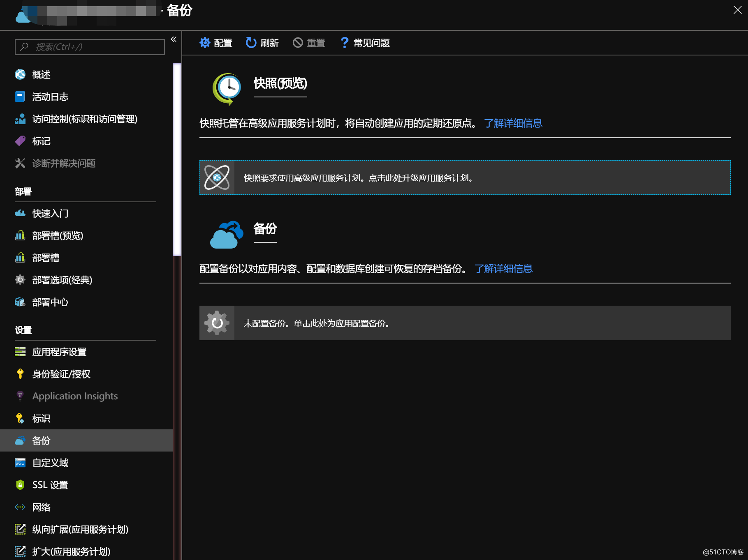Select 应用程序设置 menu text
Image resolution: width=748 pixels, height=560 pixels.
[59, 352]
